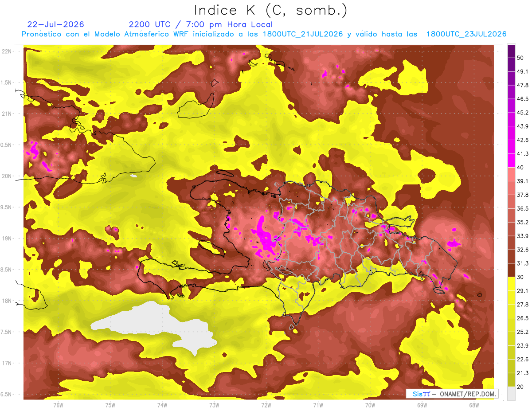Click the 'Pronóstico con el Modelo Atmósferico WRF' line
The image size is (532, 411).
click(x=264, y=34)
